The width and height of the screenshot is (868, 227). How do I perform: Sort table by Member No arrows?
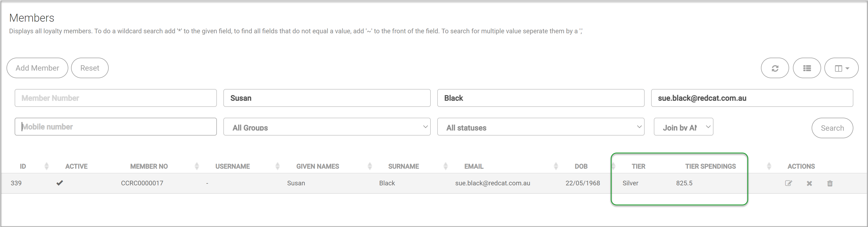(x=197, y=166)
